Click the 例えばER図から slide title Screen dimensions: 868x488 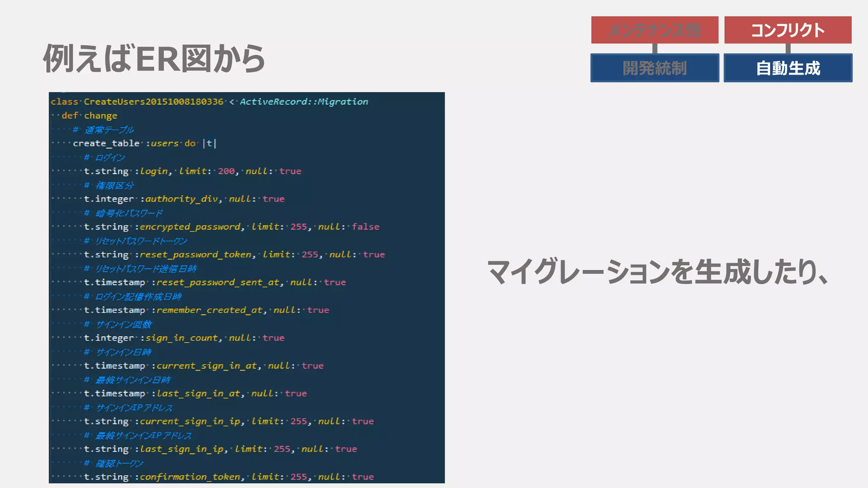pyautogui.click(x=154, y=59)
